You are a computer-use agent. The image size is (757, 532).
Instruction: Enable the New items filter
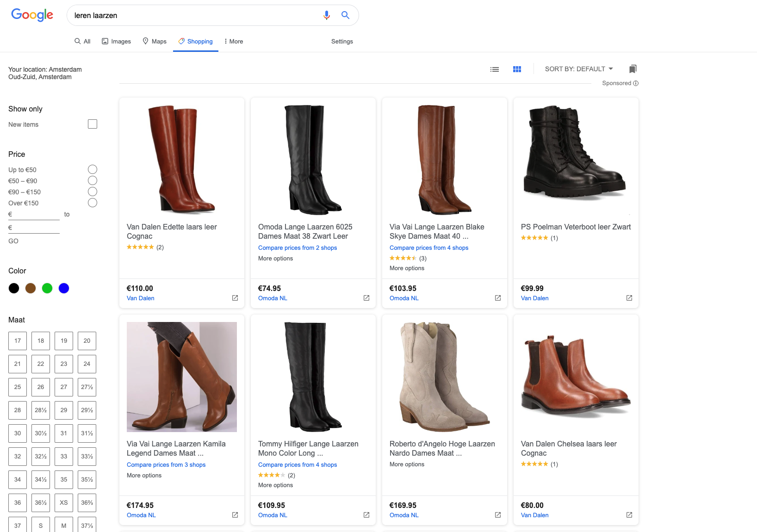point(93,124)
